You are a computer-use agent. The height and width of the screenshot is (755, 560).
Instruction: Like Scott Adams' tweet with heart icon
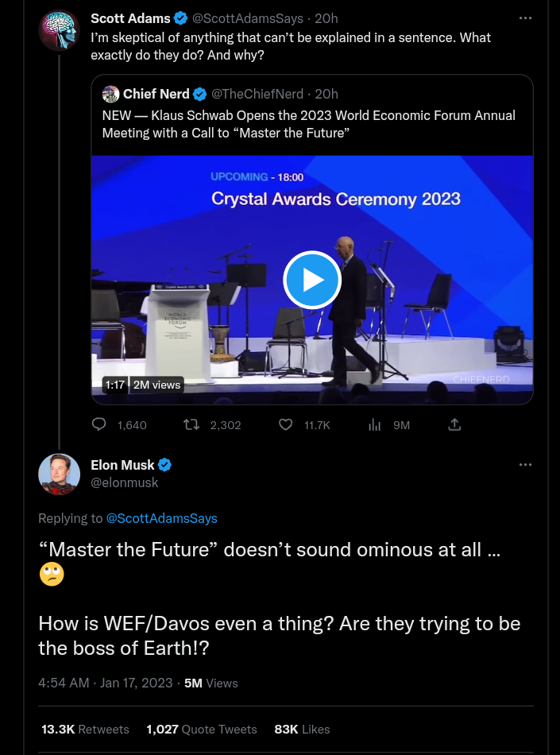coord(286,425)
